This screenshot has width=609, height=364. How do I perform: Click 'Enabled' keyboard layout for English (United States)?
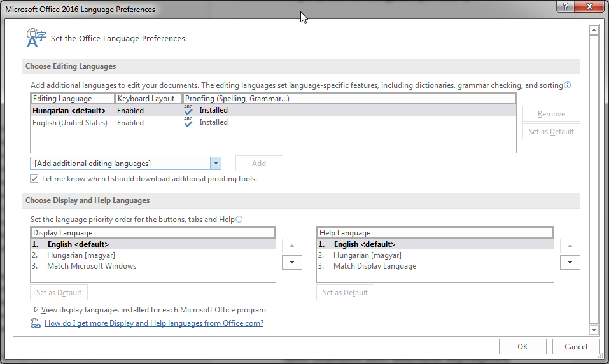click(x=130, y=123)
